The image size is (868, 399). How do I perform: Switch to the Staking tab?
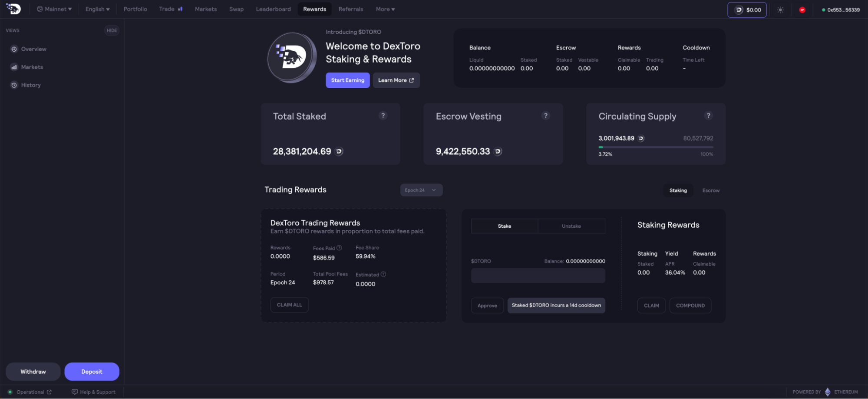(678, 190)
